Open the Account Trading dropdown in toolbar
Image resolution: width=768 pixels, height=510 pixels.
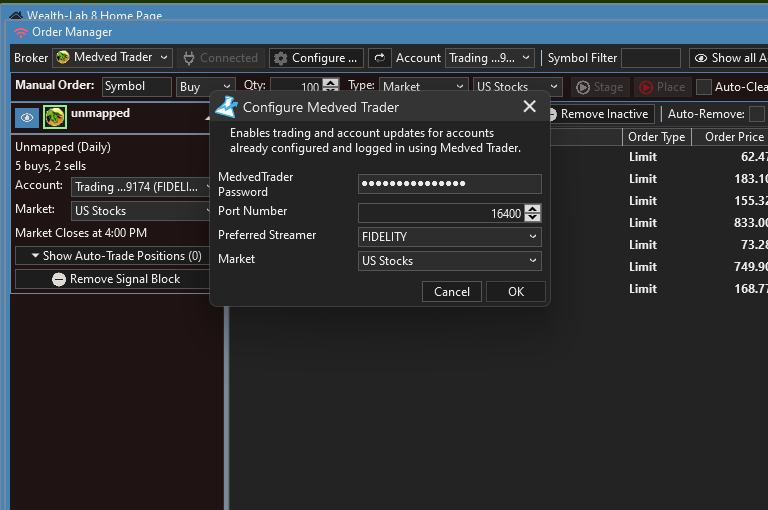[x=489, y=58]
